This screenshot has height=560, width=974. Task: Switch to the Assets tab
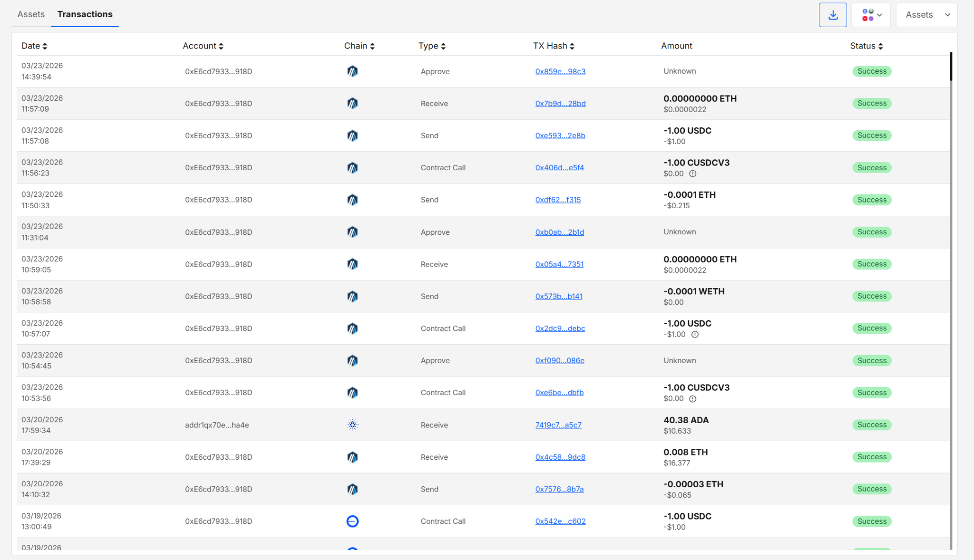[31, 14]
